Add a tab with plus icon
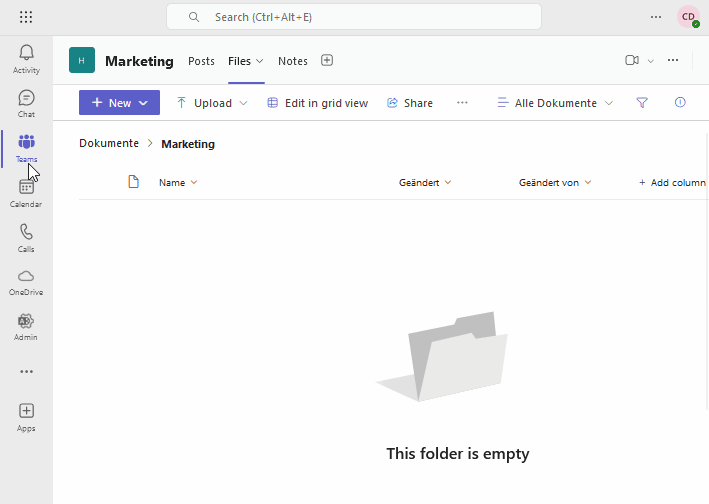 [327, 60]
